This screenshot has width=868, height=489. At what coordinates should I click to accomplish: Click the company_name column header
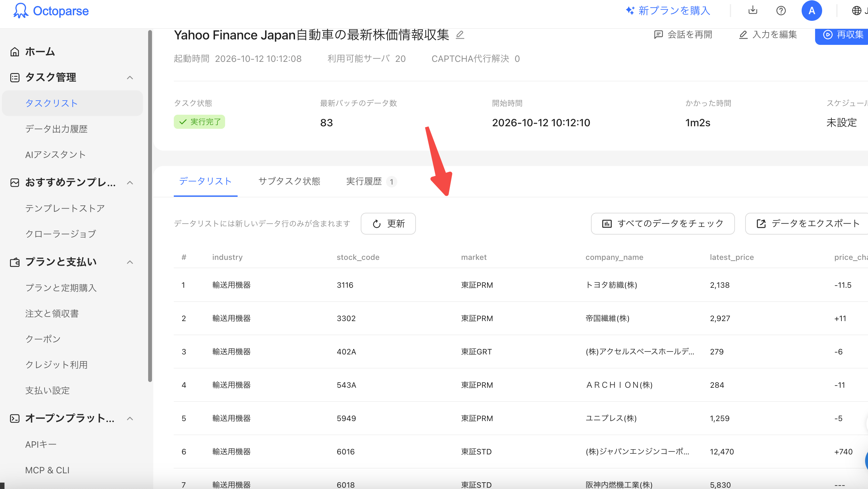pyautogui.click(x=614, y=257)
